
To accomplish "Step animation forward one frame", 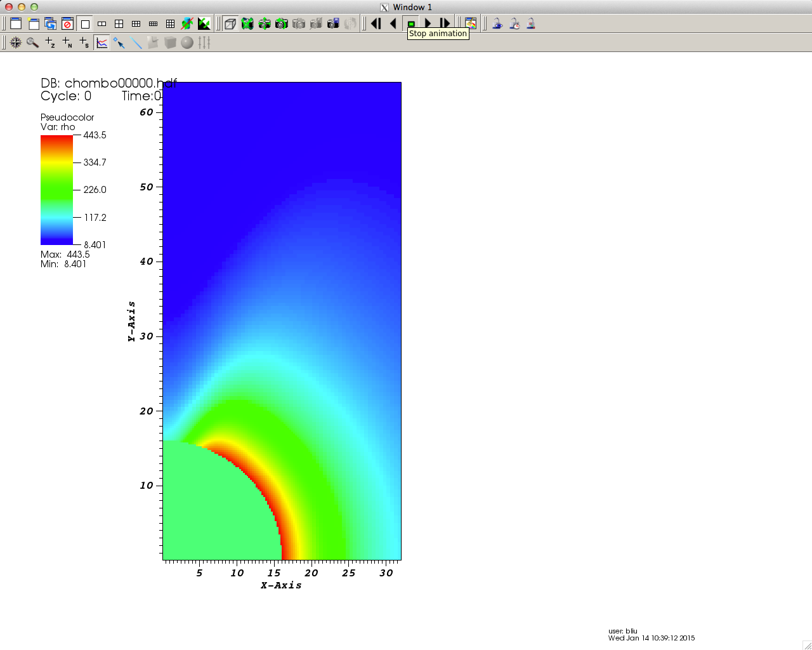I will pos(445,23).
